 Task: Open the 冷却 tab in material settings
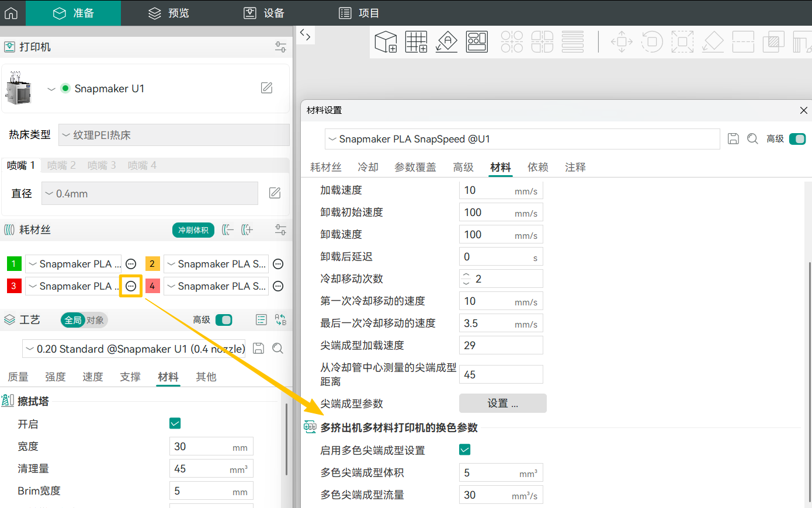(x=367, y=167)
